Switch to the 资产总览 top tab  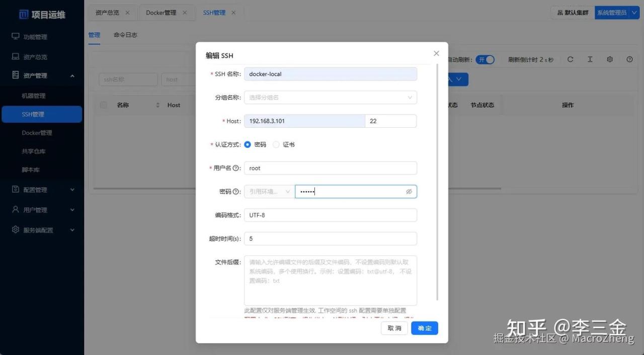coord(107,13)
